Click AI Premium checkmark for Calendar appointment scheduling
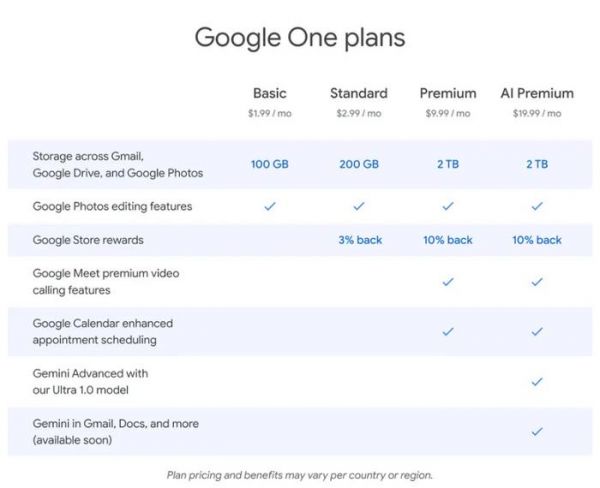600x488 pixels. point(537,331)
